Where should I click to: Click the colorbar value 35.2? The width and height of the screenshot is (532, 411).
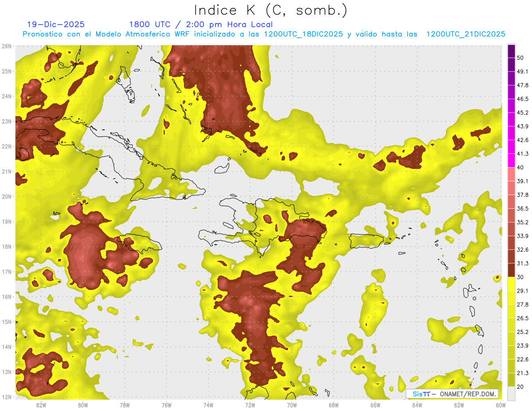[x=523, y=222]
